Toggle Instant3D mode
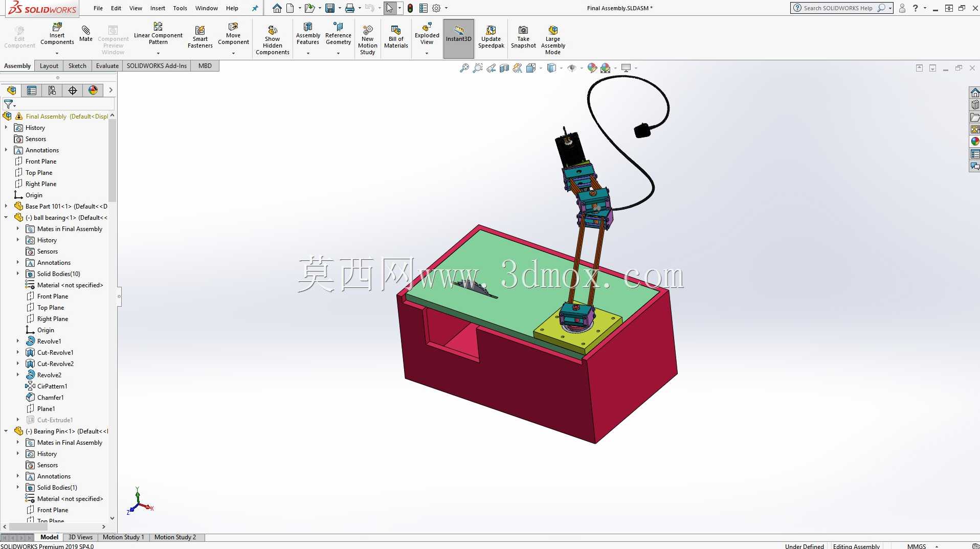Viewport: 980px width, 549px height. (x=459, y=38)
